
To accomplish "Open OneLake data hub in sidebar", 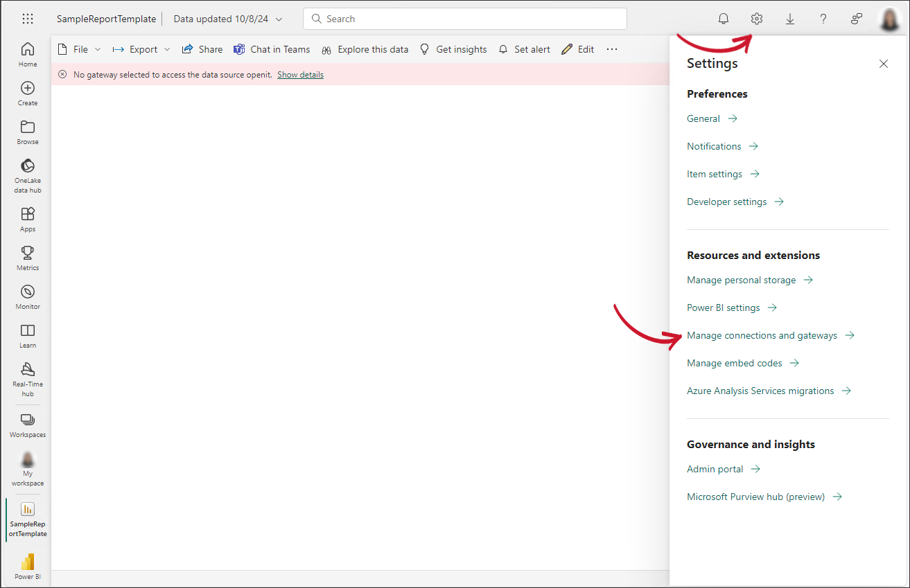I will [x=28, y=175].
